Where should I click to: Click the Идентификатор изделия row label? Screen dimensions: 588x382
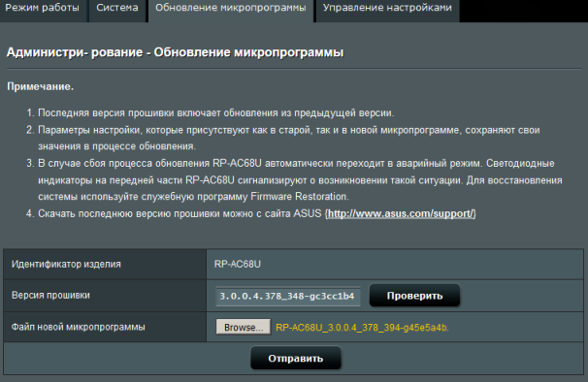click(66, 265)
